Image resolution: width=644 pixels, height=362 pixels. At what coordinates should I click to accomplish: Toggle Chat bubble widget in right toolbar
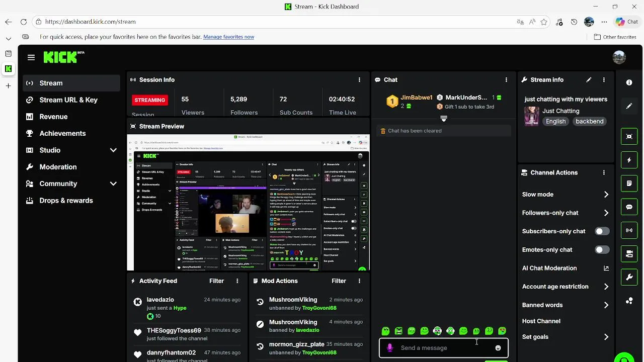[629, 207]
